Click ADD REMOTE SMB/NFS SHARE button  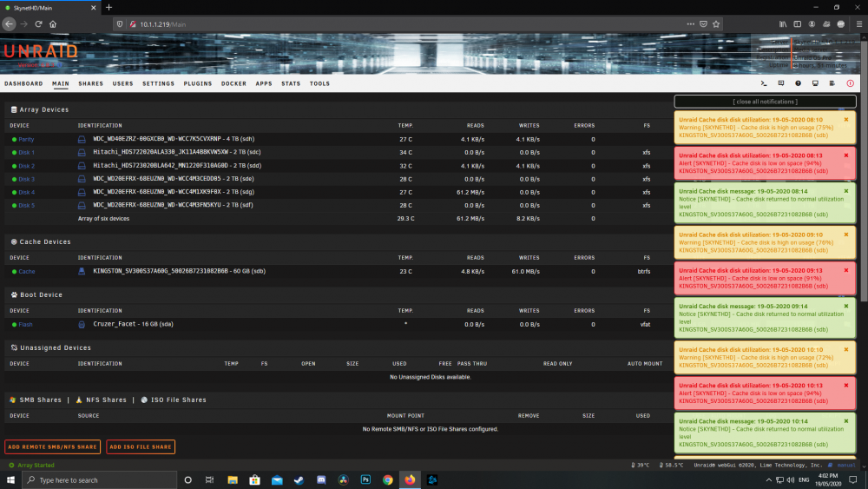pos(53,447)
